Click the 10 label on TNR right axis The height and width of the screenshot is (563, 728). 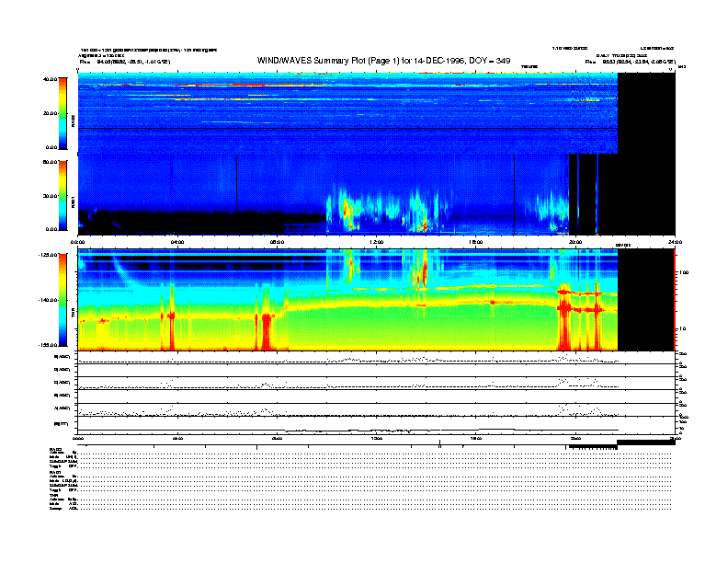coord(684,329)
